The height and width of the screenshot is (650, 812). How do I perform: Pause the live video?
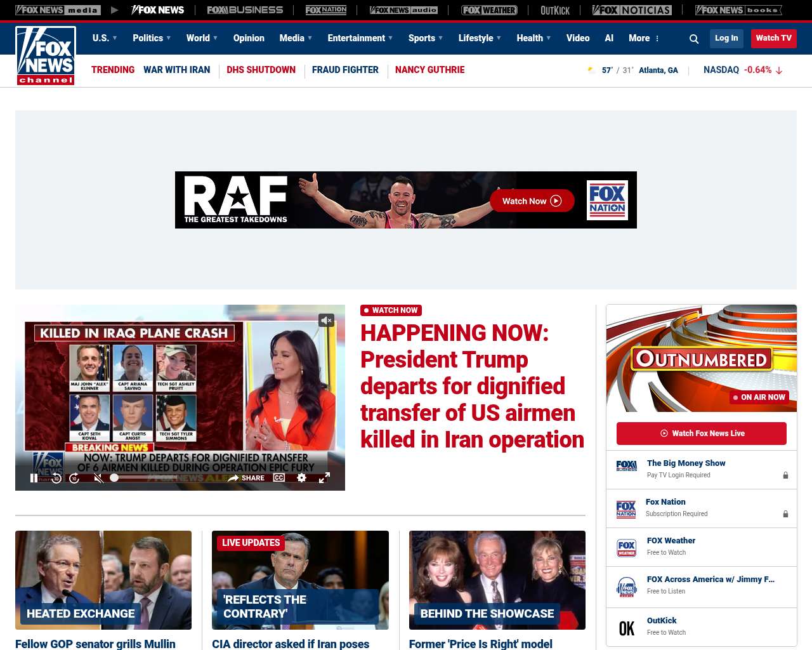(34, 478)
